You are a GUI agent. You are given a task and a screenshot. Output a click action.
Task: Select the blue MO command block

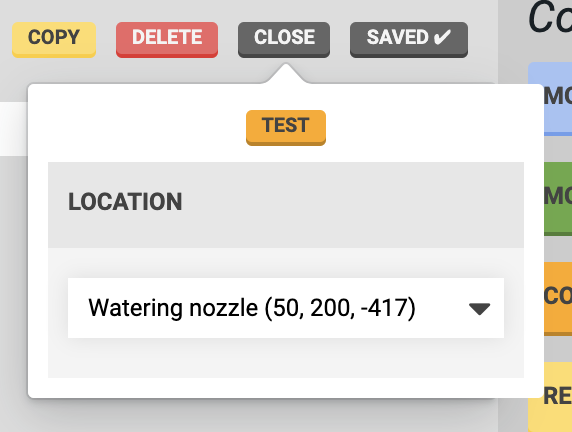(x=550, y=99)
